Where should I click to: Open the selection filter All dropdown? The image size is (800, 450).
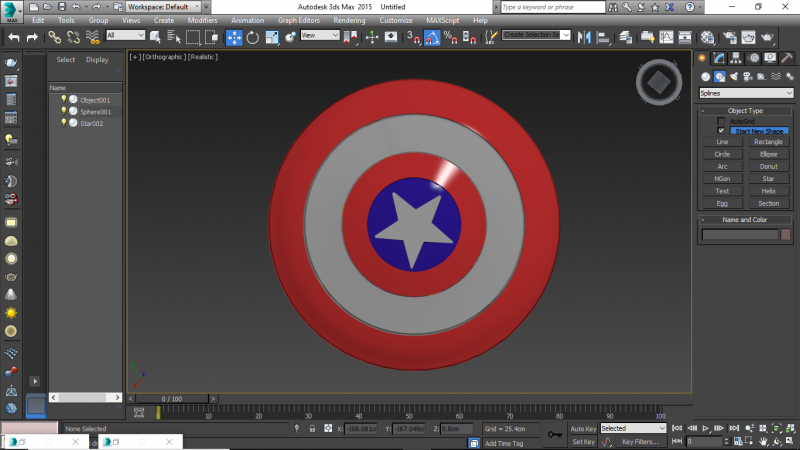click(126, 35)
